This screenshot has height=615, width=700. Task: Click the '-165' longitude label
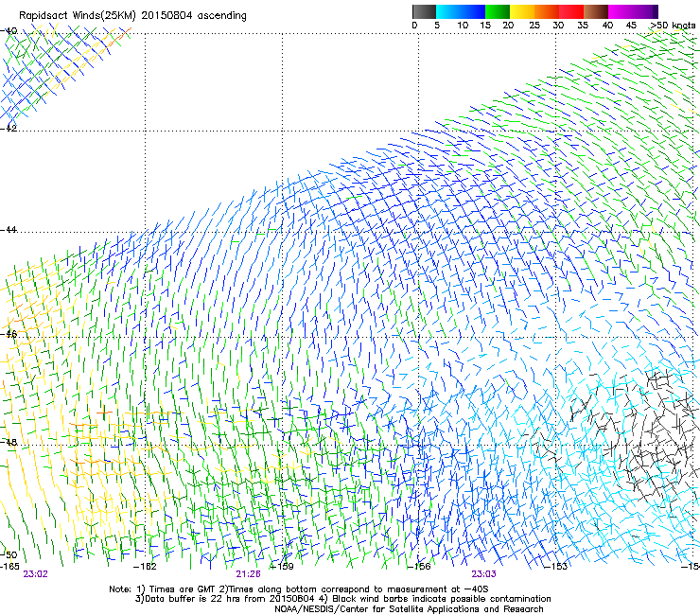click(9, 567)
